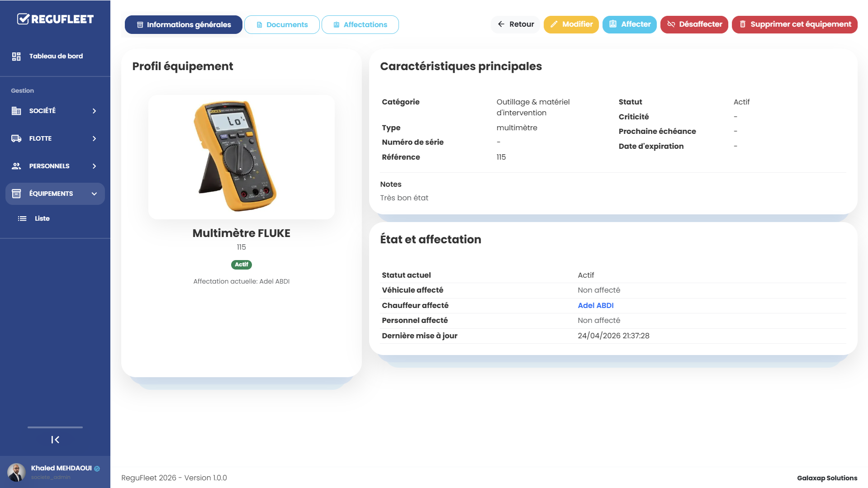Click the unlink icon in Désaffecter
Screen dimensions: 868x488
pos(671,24)
